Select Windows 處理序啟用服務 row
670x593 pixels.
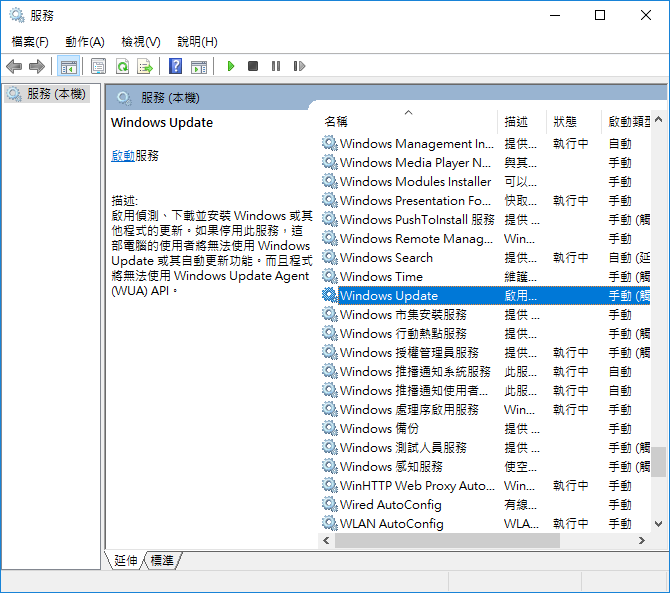click(486, 410)
